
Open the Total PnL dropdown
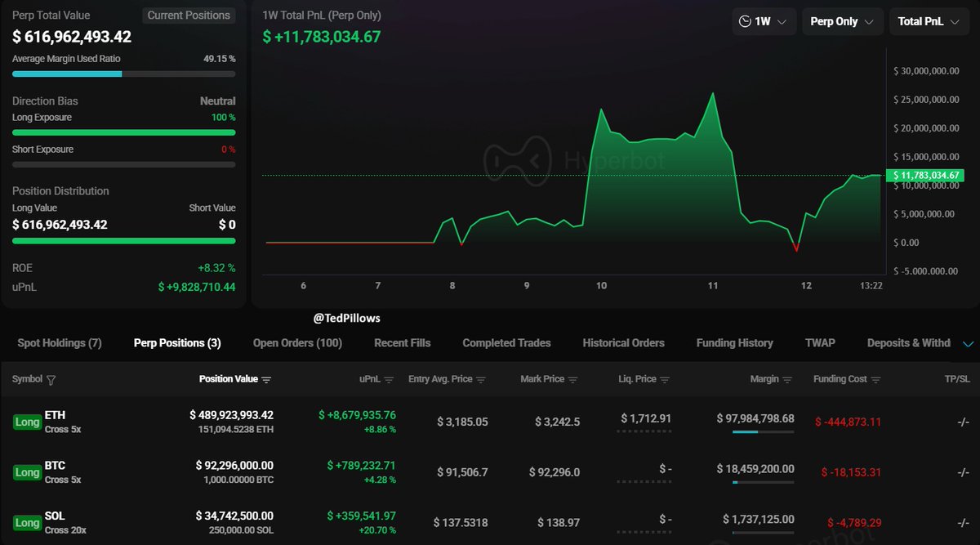pos(929,22)
